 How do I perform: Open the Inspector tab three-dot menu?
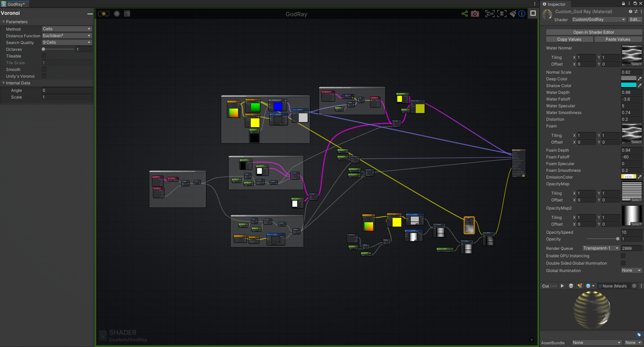[629, 3]
